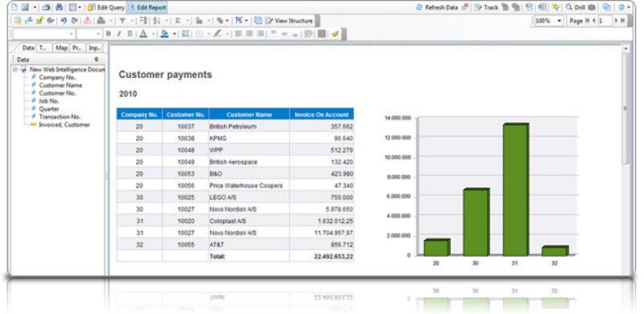644x314 pixels.
Task: Go to the next page
Action: tap(616, 21)
